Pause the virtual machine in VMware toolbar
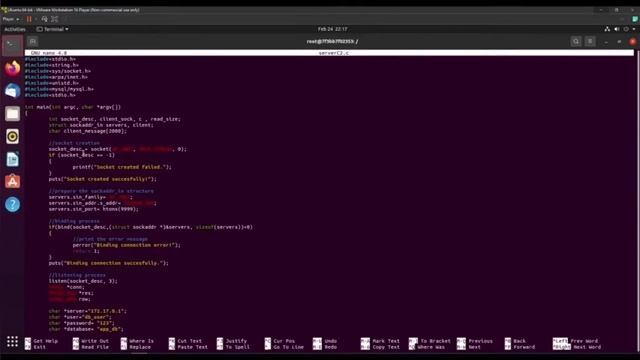This screenshot has height=360, width=640. click(x=29, y=19)
